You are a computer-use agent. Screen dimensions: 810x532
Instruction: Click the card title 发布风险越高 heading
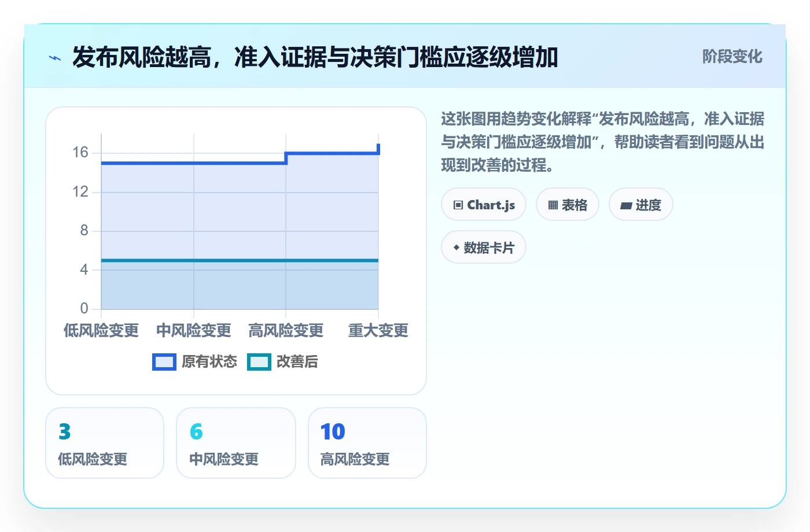point(315,58)
